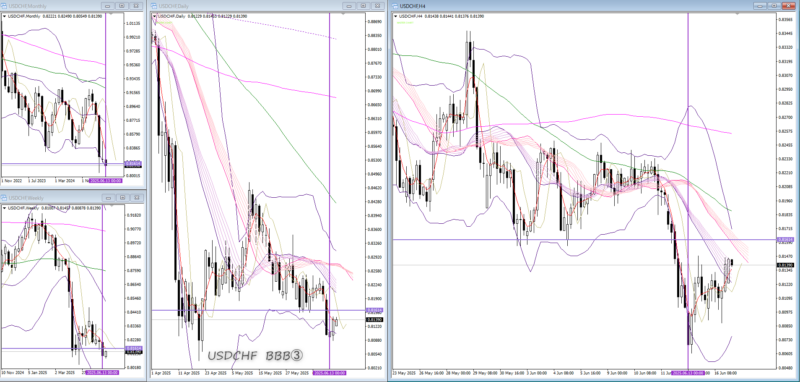The image size is (800, 382).
Task: Click black current price tag 0.81390 in Daily chart
Action: 375,319
